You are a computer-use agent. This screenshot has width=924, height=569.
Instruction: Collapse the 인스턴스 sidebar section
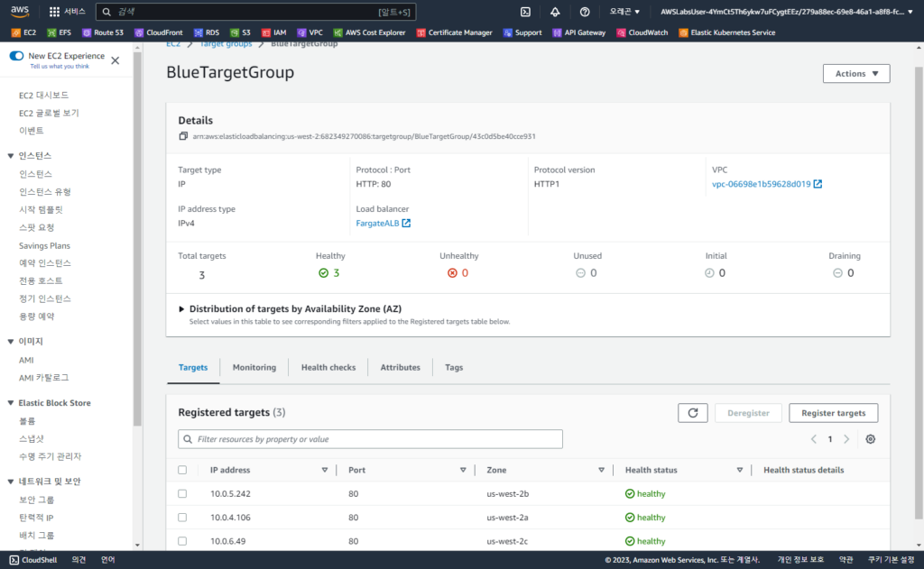11,155
